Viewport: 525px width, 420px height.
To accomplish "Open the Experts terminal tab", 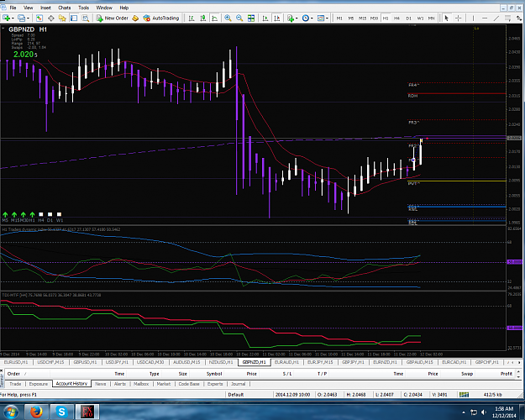I will 215,384.
